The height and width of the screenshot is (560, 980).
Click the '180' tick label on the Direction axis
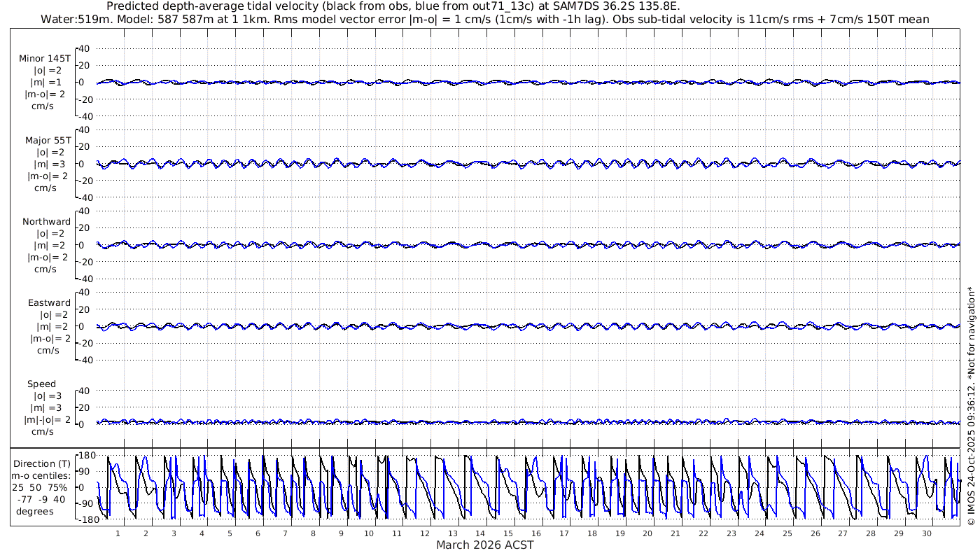click(86, 456)
